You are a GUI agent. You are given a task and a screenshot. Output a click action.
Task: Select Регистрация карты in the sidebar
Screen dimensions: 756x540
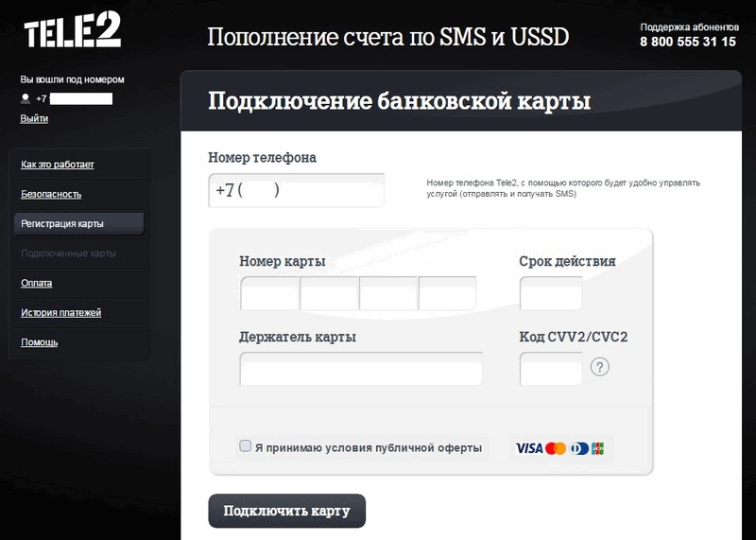[x=79, y=224]
